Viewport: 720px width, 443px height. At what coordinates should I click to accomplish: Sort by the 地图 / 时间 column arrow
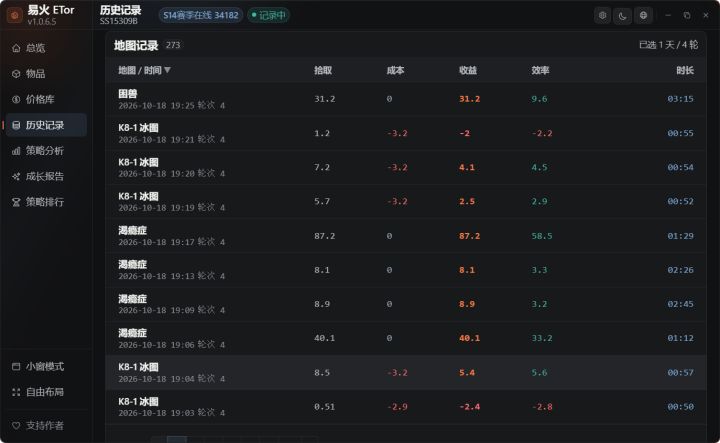[x=167, y=70]
